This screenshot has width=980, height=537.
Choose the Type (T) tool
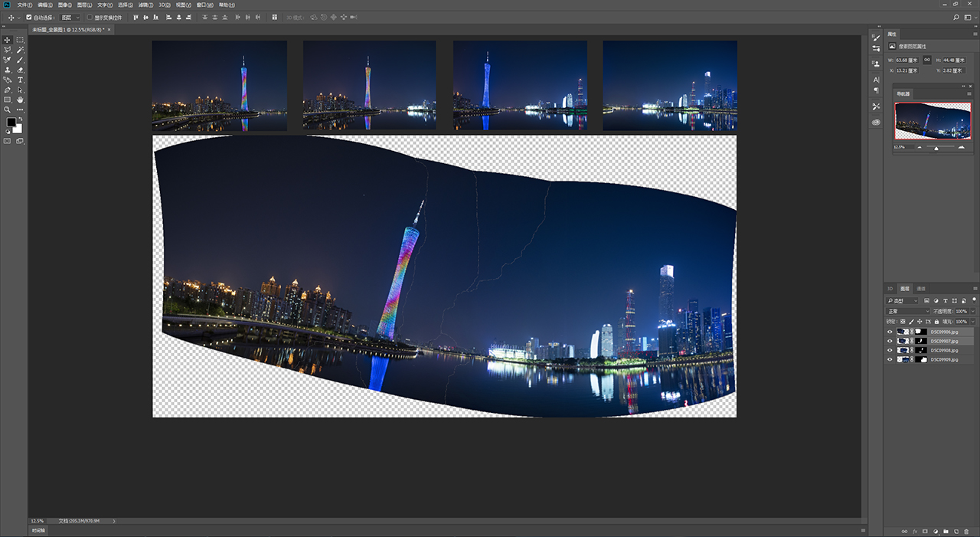point(20,80)
